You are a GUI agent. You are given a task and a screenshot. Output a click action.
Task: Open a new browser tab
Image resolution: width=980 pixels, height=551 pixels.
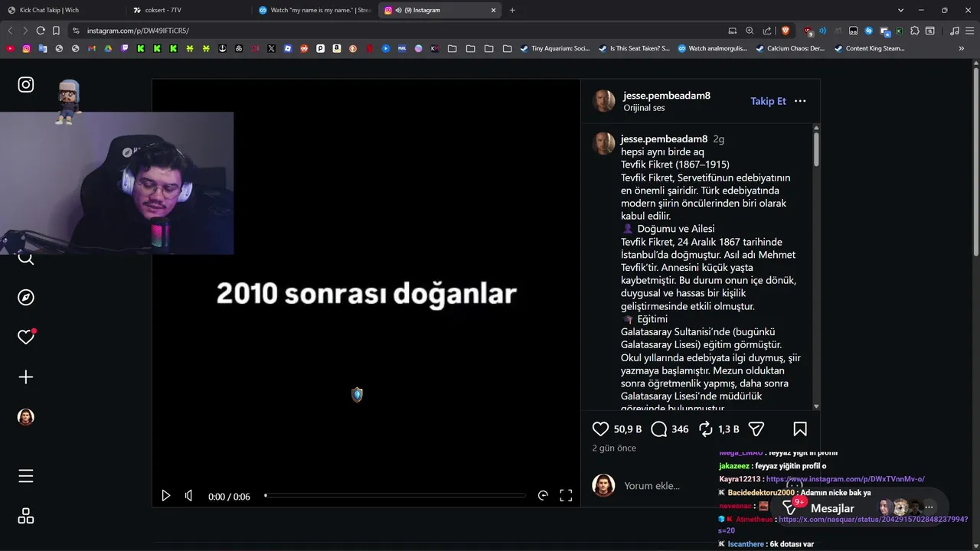click(512, 10)
